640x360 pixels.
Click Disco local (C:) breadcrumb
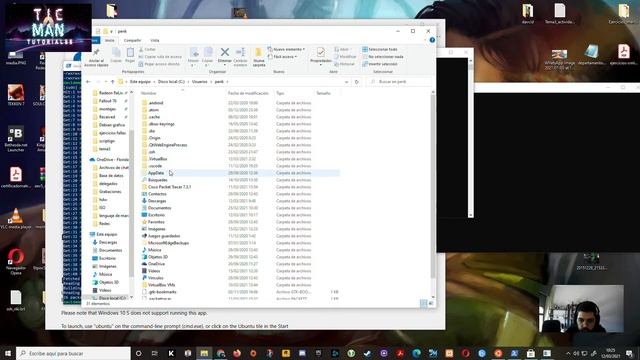pos(171,82)
